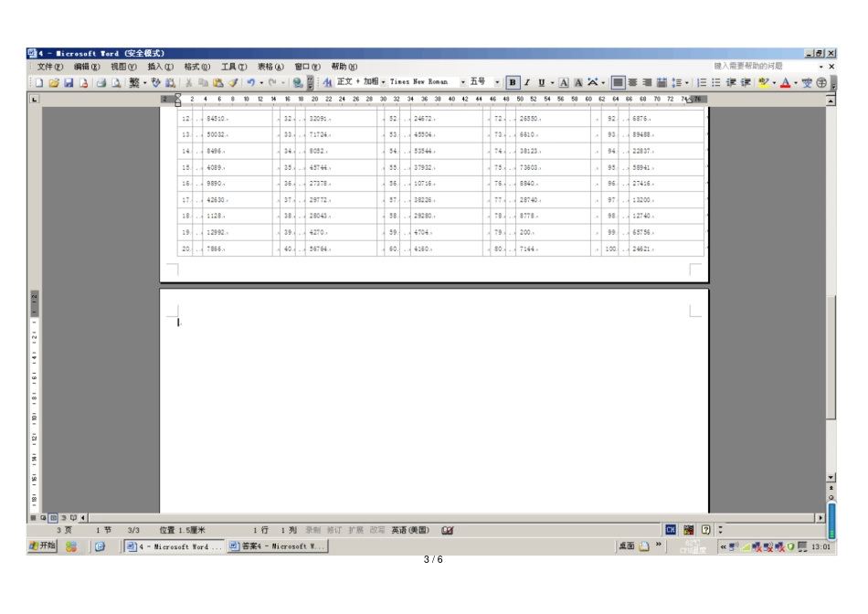This screenshot has width=868, height=614.
Task: Click the numbered list icon
Action: pyautogui.click(x=702, y=82)
